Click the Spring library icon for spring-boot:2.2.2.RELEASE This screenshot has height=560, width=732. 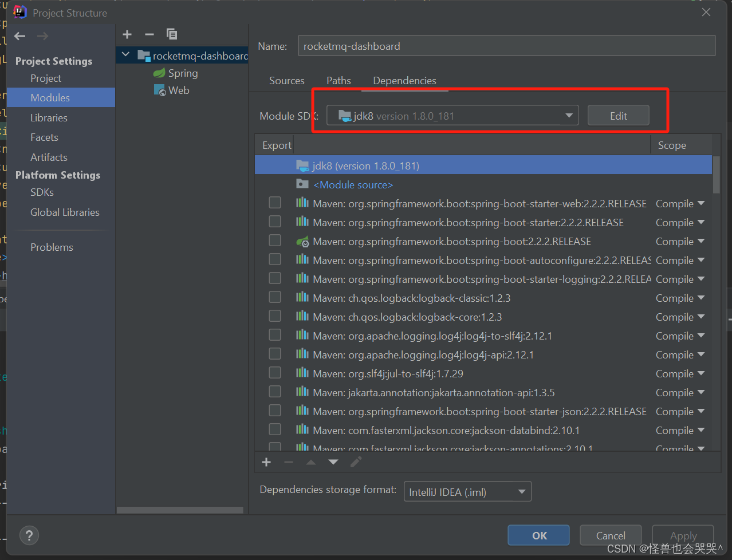point(303,242)
